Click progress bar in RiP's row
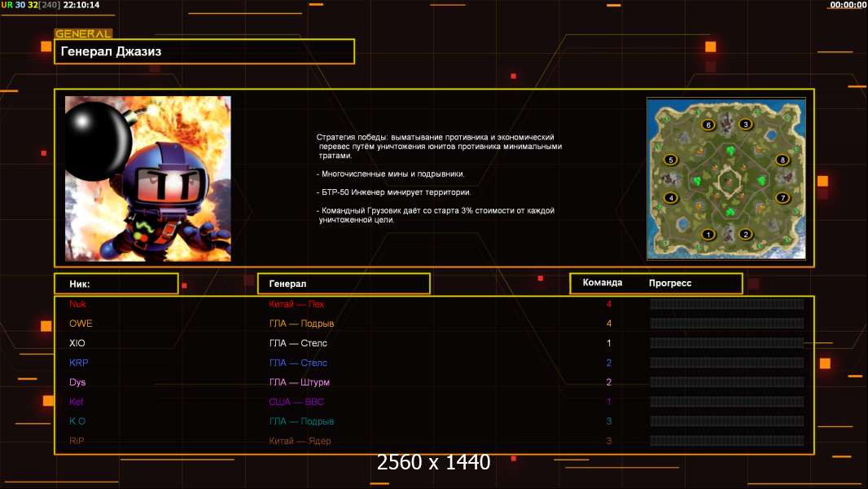Screen dimensions: 868x489 [726, 441]
